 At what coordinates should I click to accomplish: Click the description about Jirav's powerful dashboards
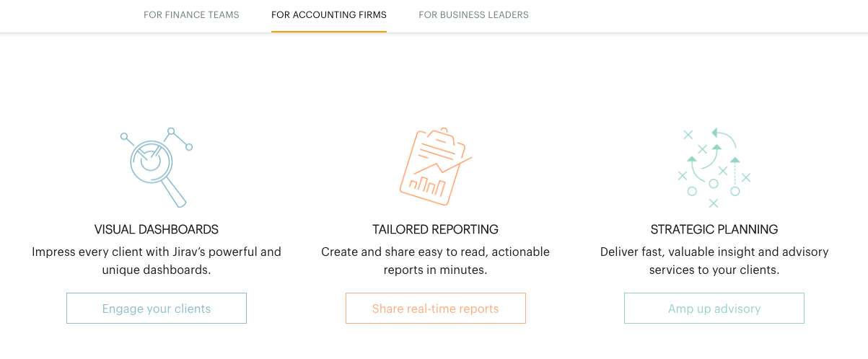pyautogui.click(x=157, y=261)
